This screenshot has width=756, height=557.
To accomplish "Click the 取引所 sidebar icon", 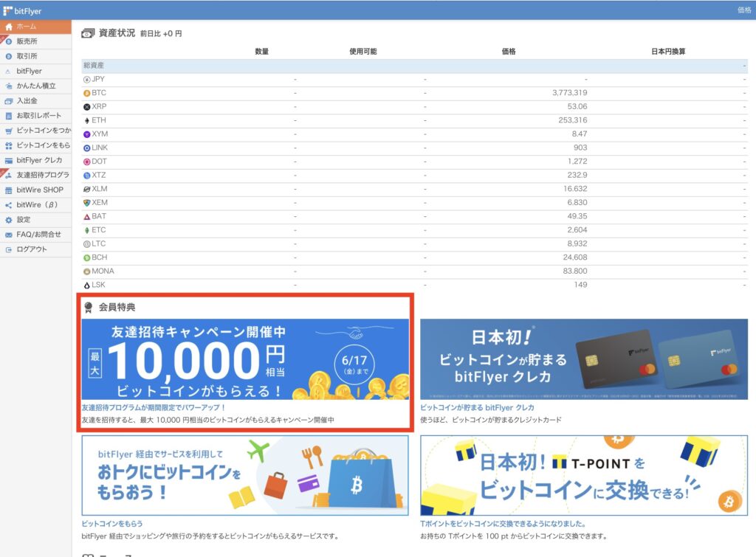I will coord(9,56).
